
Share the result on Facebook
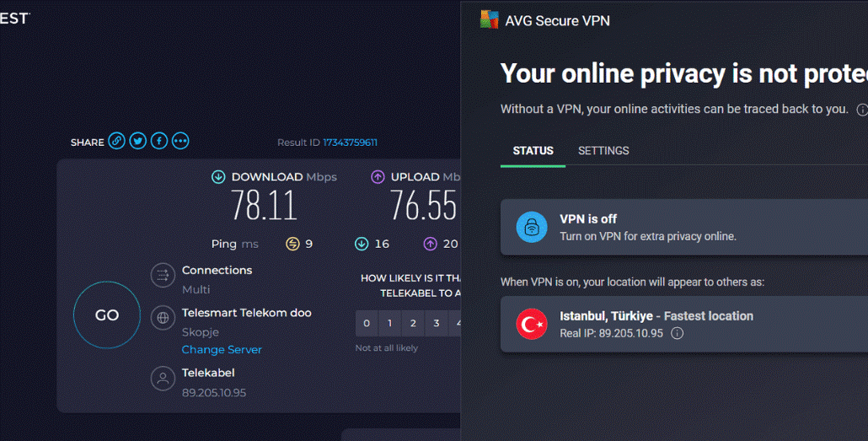(159, 141)
